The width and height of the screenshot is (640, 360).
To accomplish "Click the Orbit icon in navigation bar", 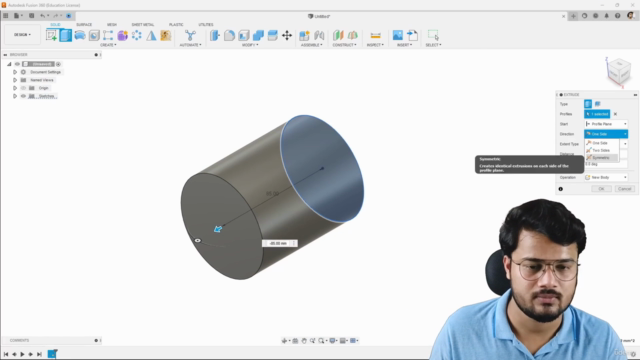I will click(284, 341).
